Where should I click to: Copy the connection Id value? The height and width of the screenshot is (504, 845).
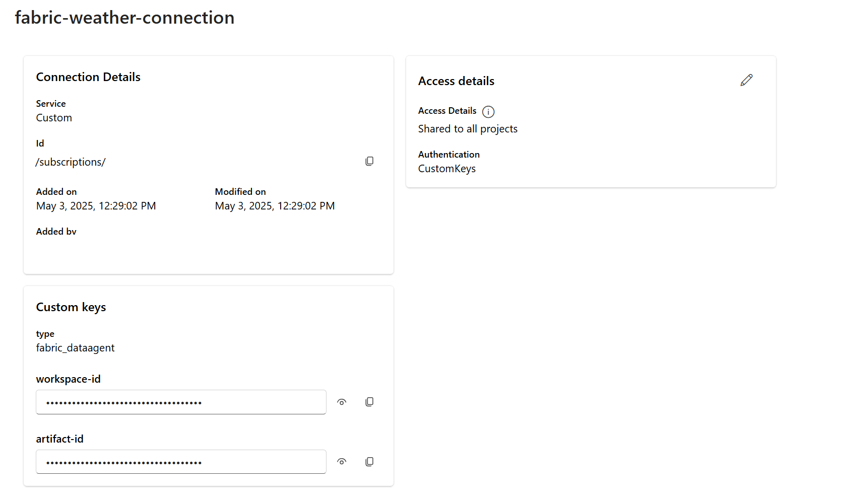pyautogui.click(x=369, y=161)
